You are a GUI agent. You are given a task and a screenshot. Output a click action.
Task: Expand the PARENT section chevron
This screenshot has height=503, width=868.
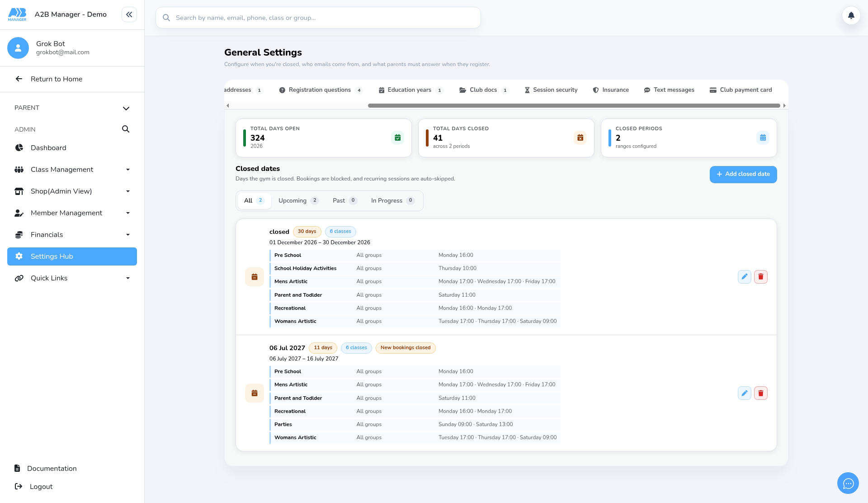click(x=126, y=108)
